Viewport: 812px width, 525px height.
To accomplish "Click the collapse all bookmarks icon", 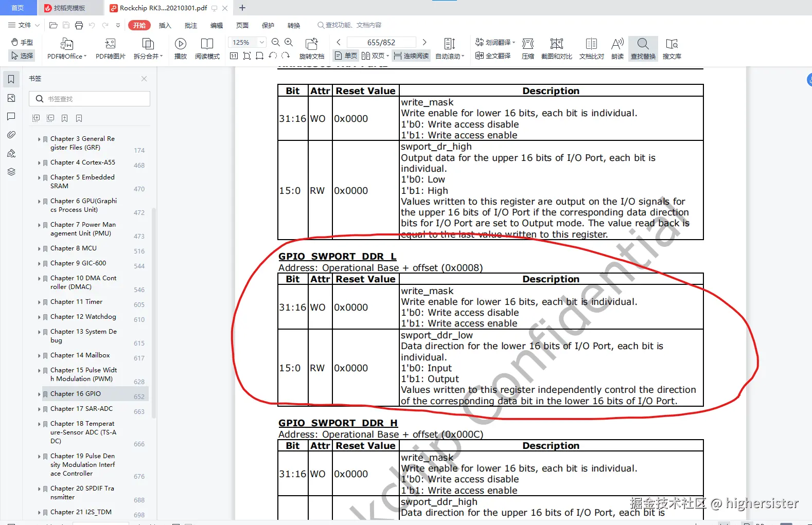I will point(50,118).
